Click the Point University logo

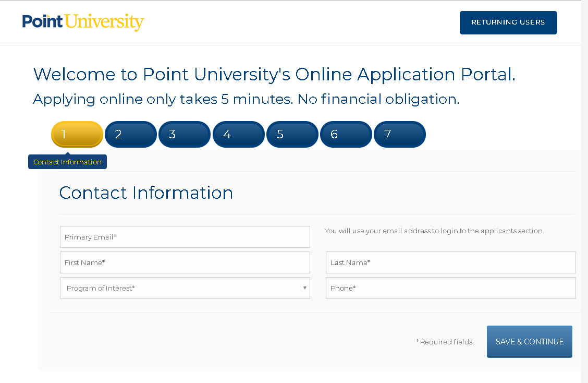coord(83,22)
